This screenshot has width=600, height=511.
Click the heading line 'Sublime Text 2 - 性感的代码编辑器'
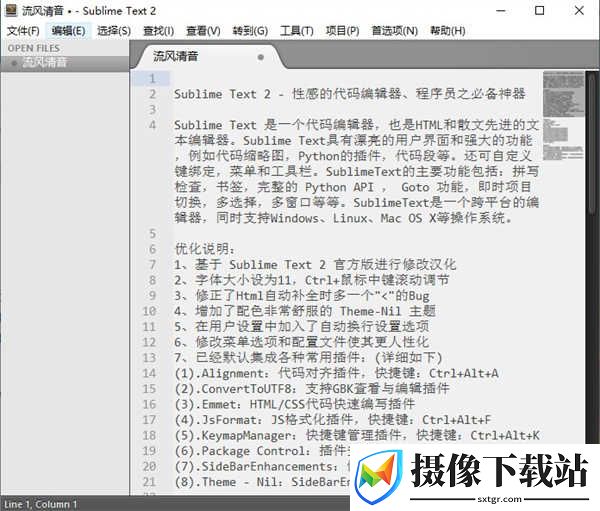click(x=349, y=94)
